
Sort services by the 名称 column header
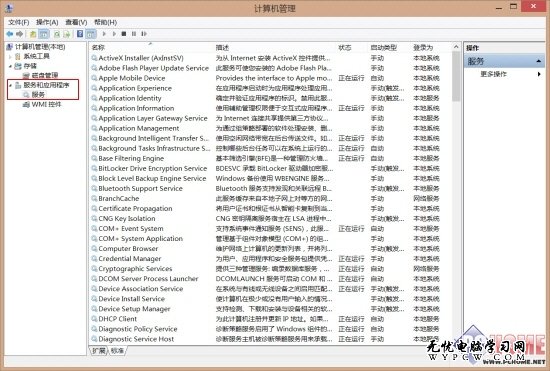(x=98, y=48)
